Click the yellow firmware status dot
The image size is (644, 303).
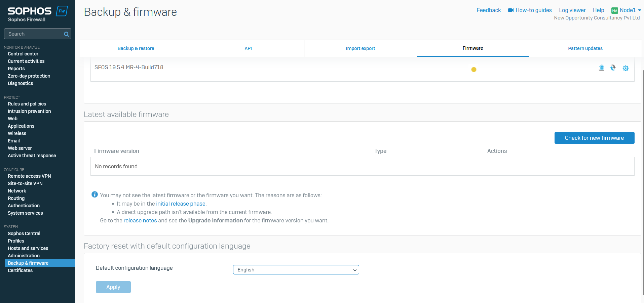coord(473,70)
